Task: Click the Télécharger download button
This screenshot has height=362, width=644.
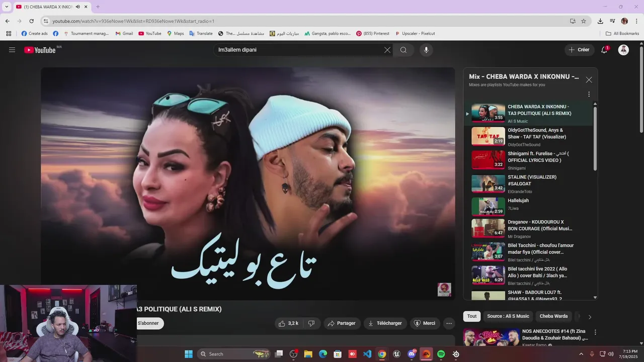Action: [x=385, y=323]
